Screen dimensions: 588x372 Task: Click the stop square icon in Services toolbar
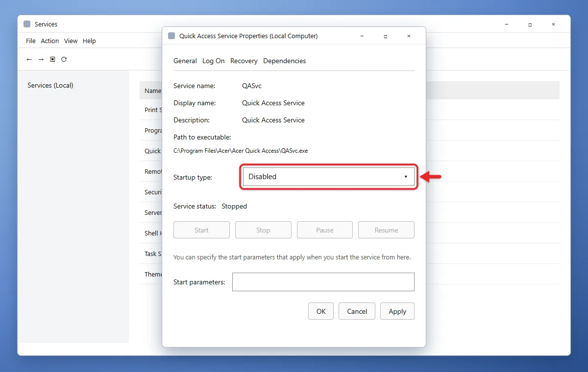click(52, 59)
